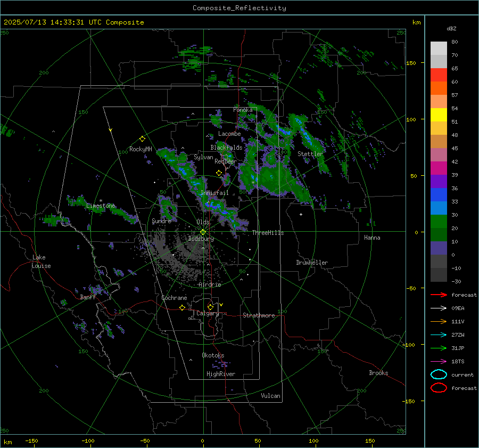Click the Banff city label
This screenshot has height=448, width=479.
click(x=88, y=297)
